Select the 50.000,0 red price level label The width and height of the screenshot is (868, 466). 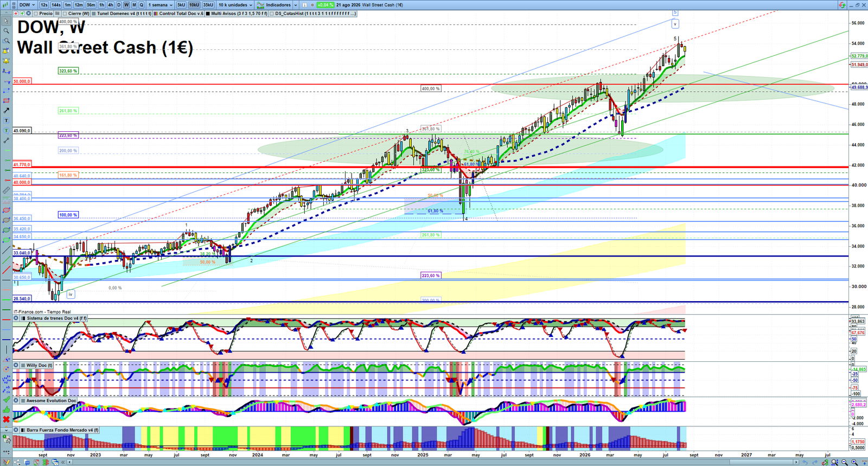click(x=22, y=81)
